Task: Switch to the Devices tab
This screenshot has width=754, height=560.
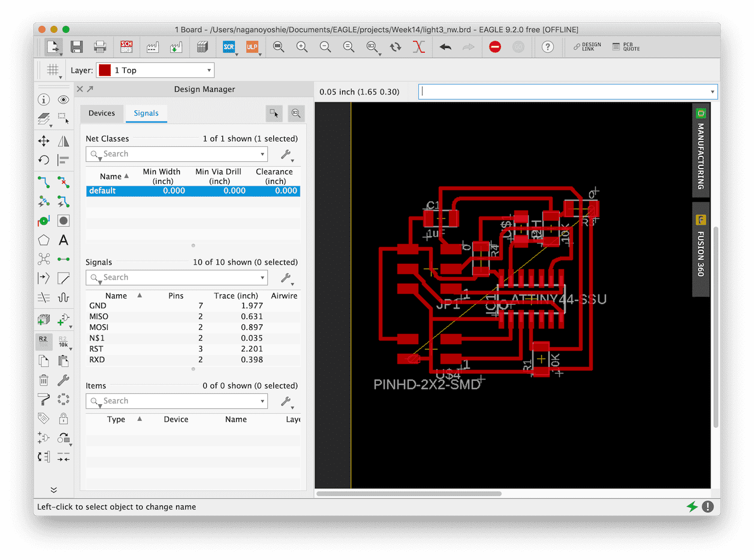Action: pyautogui.click(x=102, y=113)
